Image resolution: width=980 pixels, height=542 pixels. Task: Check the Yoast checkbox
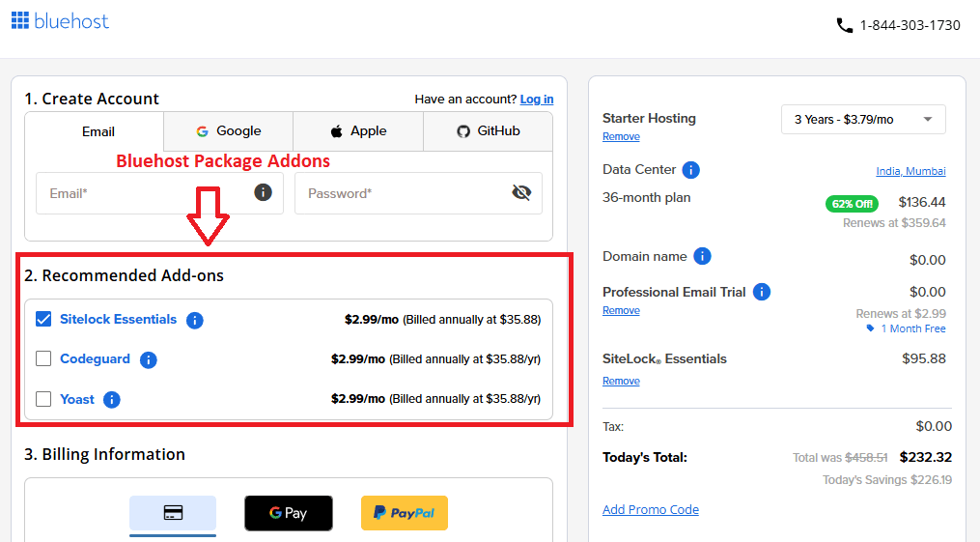point(43,399)
